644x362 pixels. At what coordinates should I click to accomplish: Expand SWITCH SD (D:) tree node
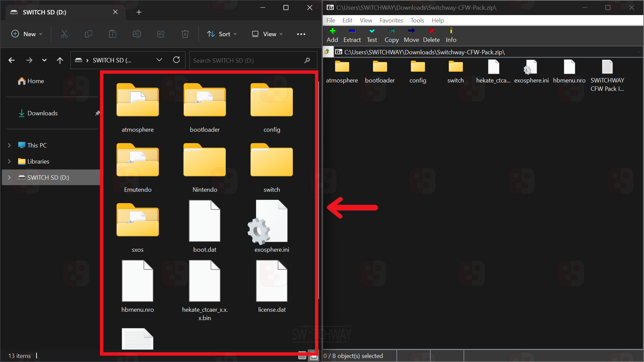pos(9,177)
